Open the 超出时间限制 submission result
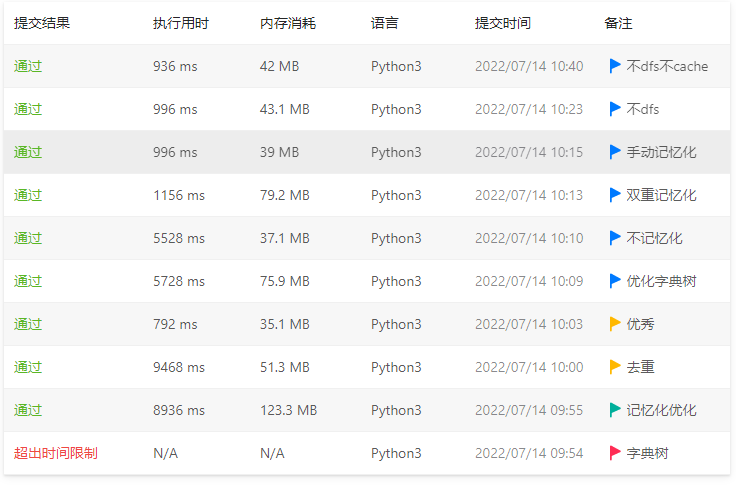The height and width of the screenshot is (486, 736). (x=56, y=453)
